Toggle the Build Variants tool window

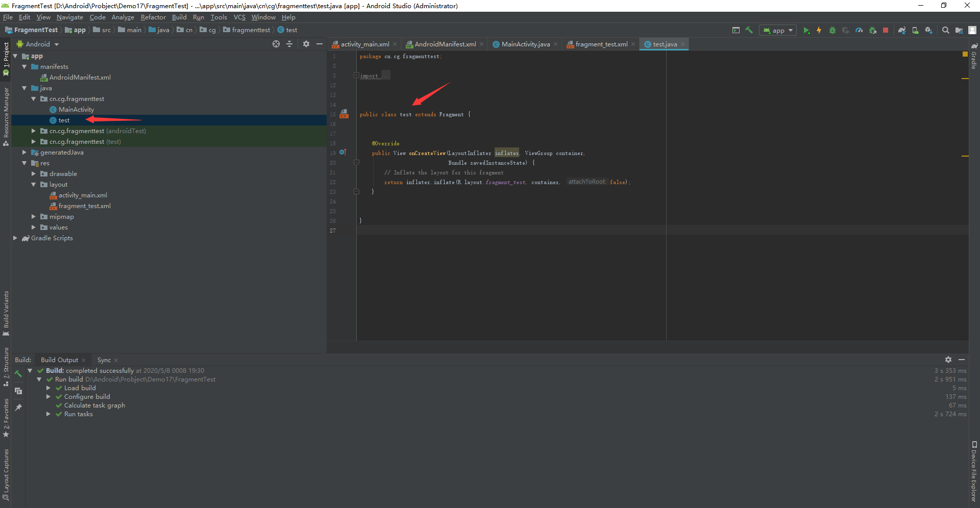tap(6, 314)
